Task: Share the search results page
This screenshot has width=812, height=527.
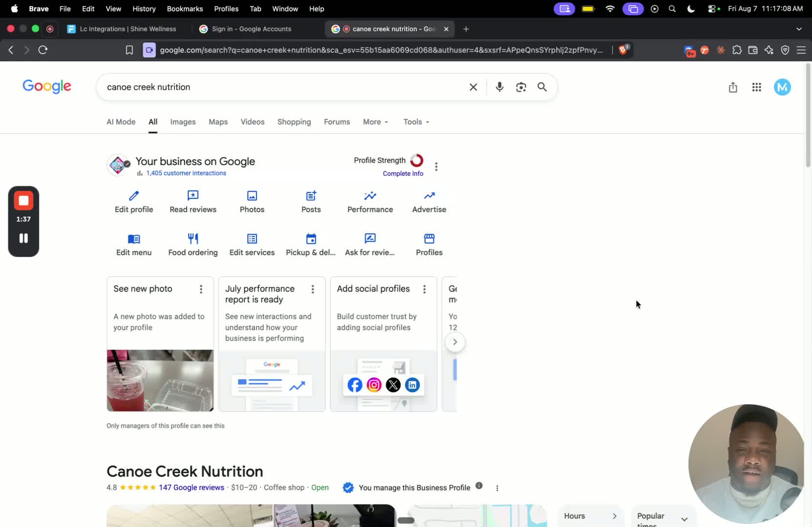Action: [733, 87]
